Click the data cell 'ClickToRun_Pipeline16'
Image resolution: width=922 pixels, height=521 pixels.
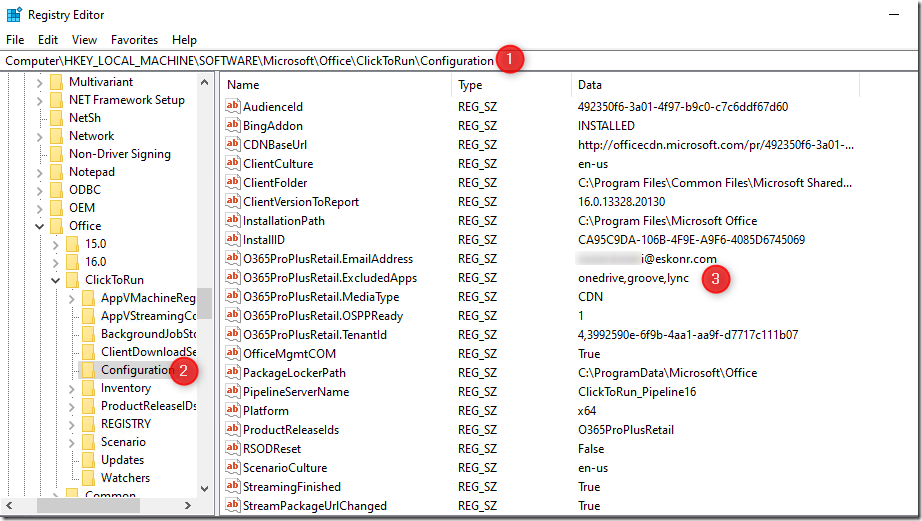pos(637,392)
